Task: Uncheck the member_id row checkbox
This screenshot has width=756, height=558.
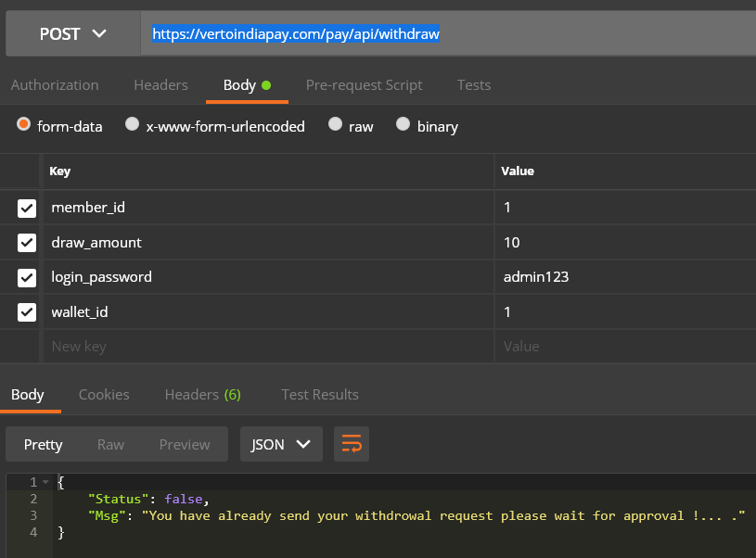Action: pos(27,208)
